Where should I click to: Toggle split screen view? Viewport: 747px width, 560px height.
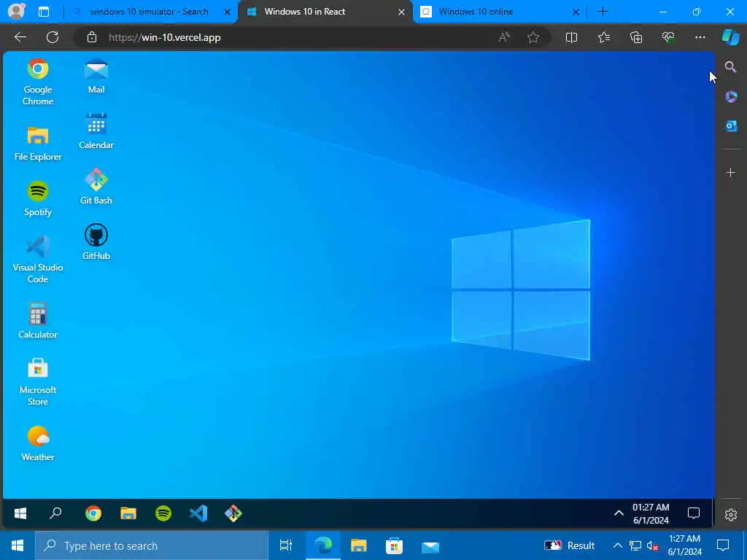[571, 37]
